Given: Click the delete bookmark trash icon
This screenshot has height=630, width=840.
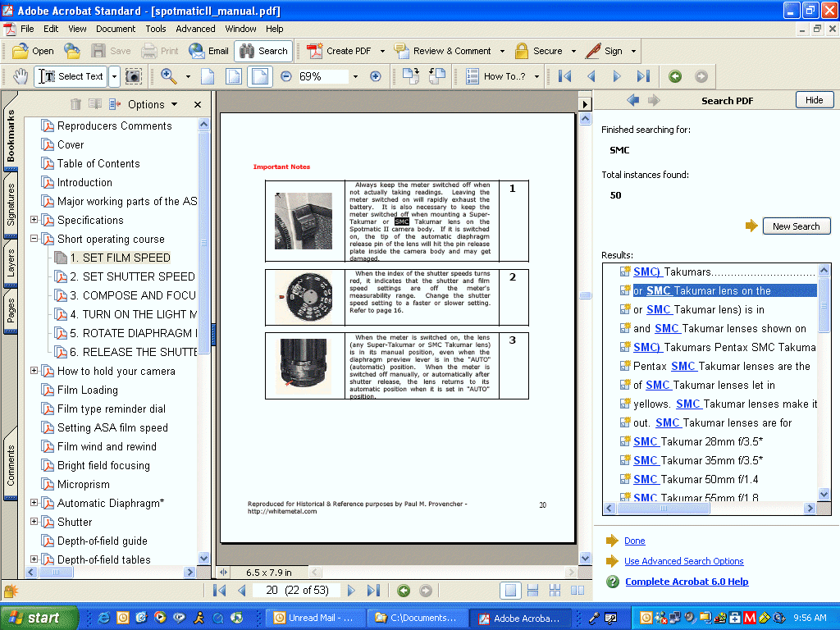Looking at the screenshot, I should (75, 104).
